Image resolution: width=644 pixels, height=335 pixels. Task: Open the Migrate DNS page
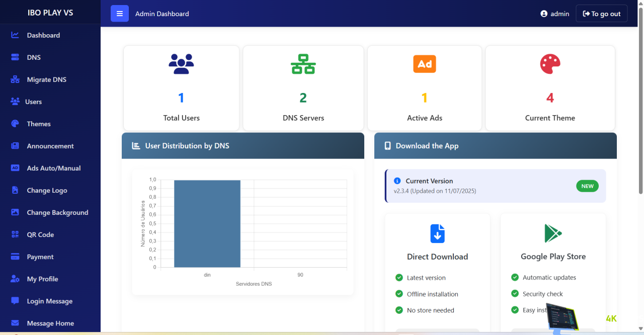click(x=46, y=79)
